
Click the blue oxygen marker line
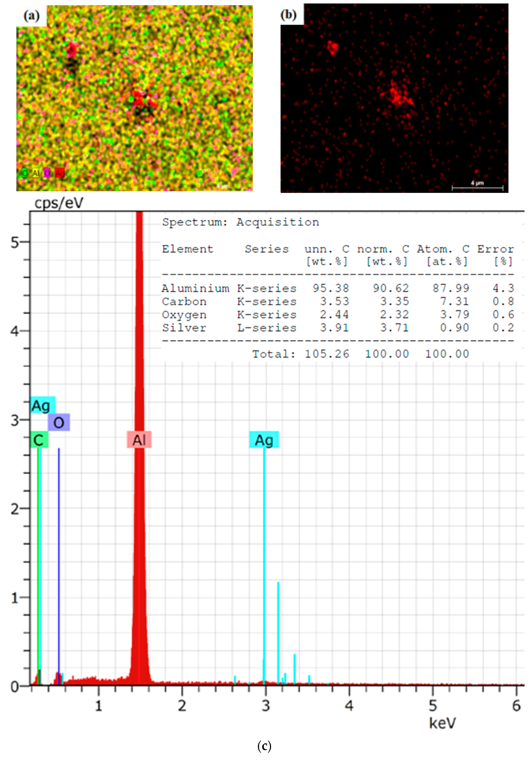[x=59, y=566]
